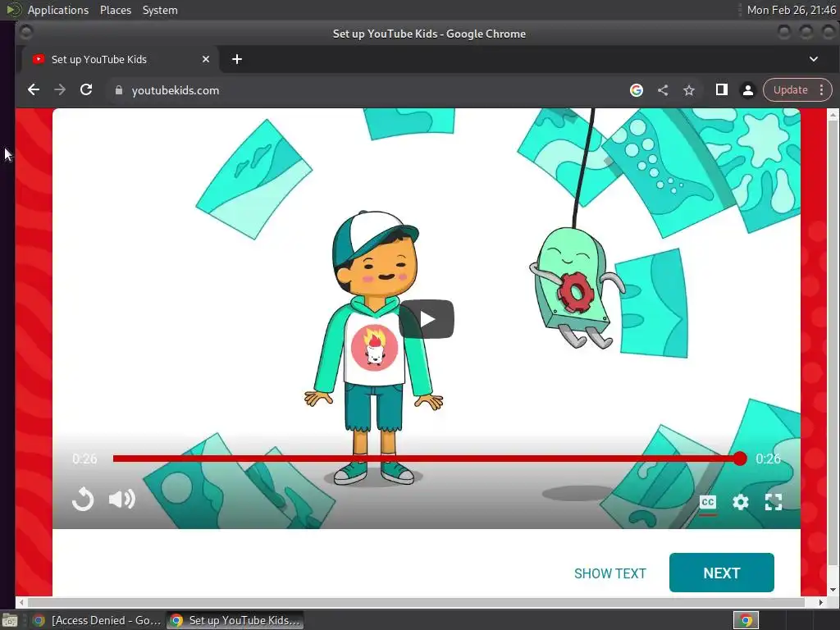Enter fullscreen mode on the video
Screen dimensions: 840x630
[773, 502]
